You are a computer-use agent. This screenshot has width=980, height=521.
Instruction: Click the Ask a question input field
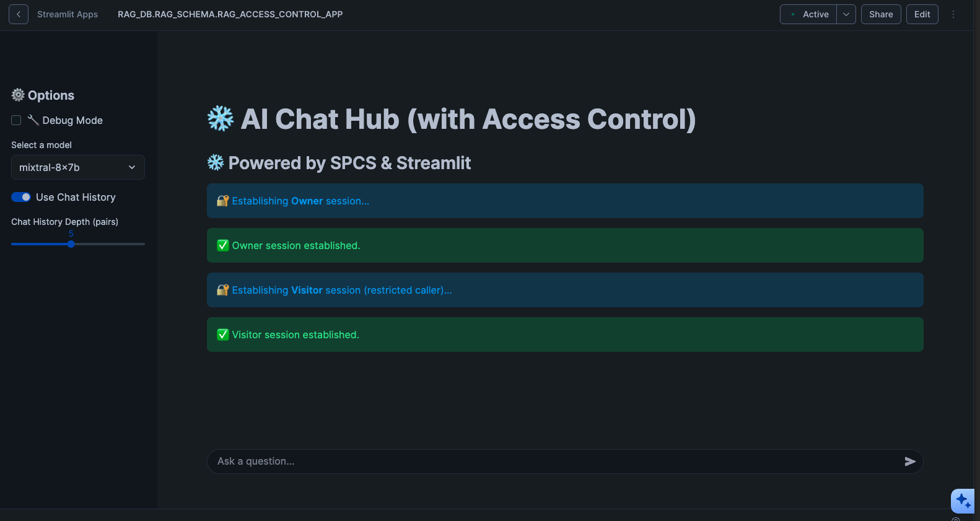pyautogui.click(x=434, y=461)
